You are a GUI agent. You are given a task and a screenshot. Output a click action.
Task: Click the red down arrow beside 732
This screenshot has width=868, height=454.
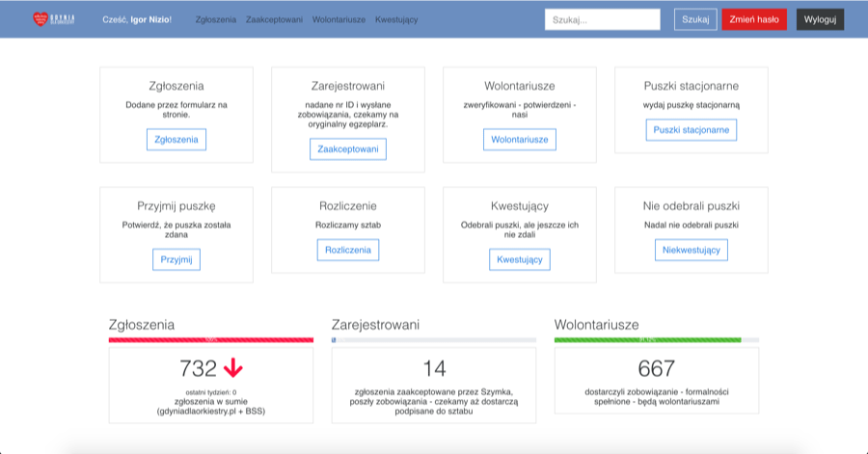pos(233,368)
